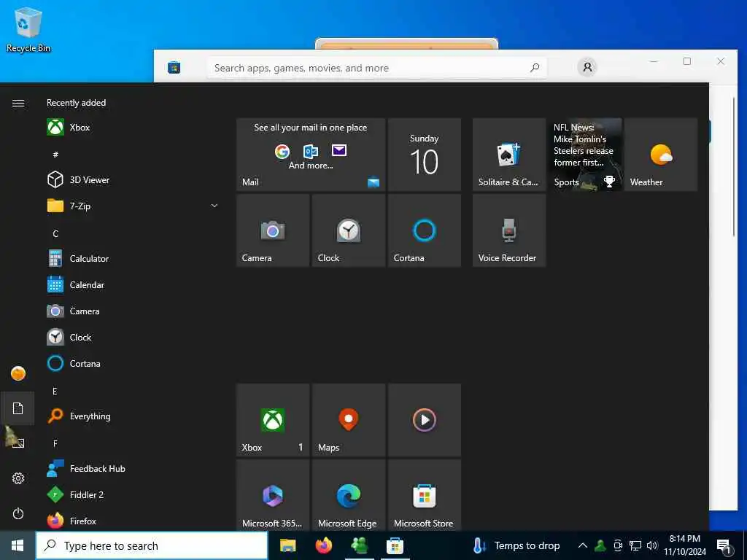Open the Store profile account button

pos(587,67)
